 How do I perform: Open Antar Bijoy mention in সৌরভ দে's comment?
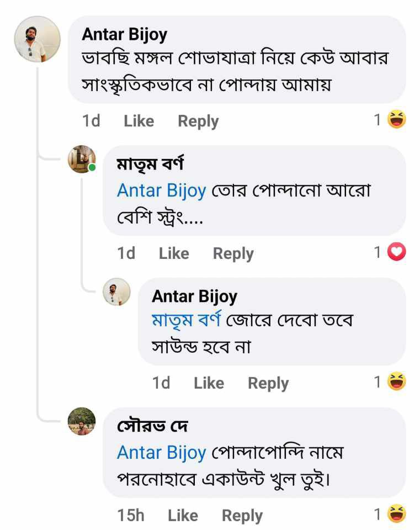[161, 453]
